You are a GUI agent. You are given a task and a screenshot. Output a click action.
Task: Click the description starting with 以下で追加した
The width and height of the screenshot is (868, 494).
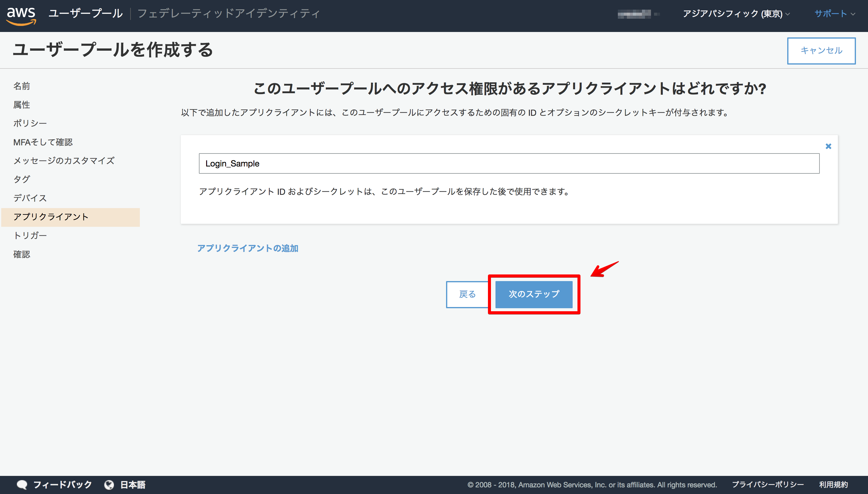(455, 112)
